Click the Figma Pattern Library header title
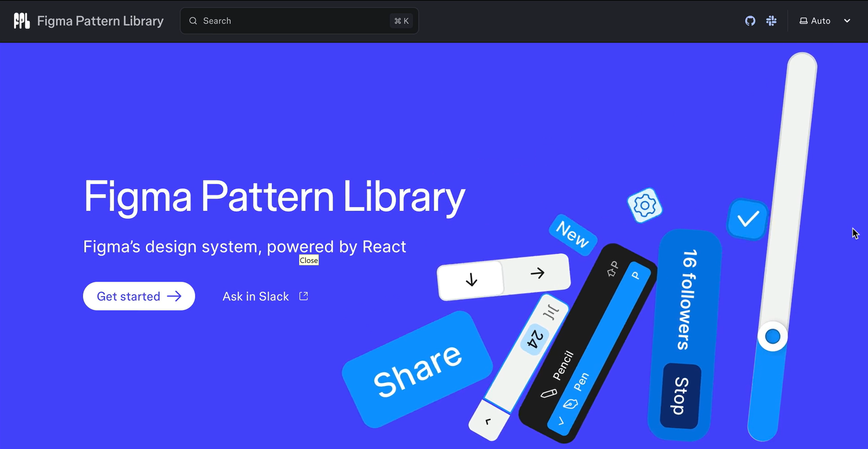Viewport: 868px width, 449px height. coord(100,21)
